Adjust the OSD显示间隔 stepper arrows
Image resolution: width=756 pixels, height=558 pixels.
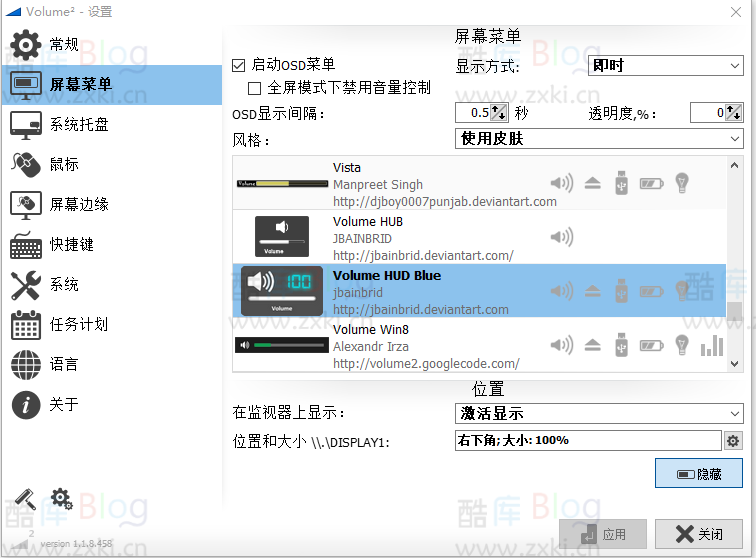coord(499,113)
